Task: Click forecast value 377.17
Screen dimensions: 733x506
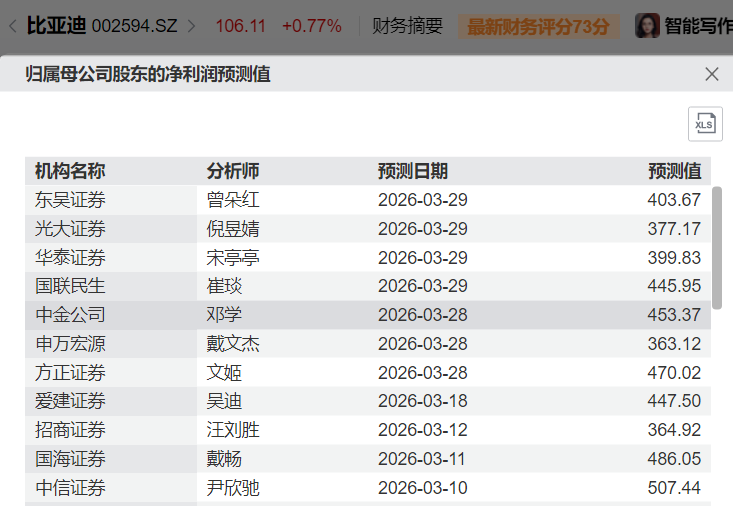Action: pyautogui.click(x=674, y=229)
